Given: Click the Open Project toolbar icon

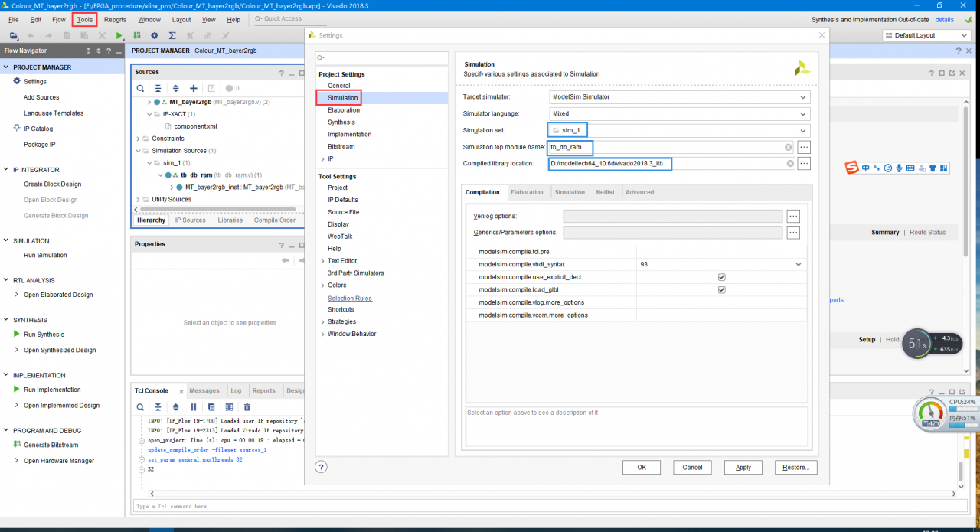Looking at the screenshot, I should pos(14,35).
